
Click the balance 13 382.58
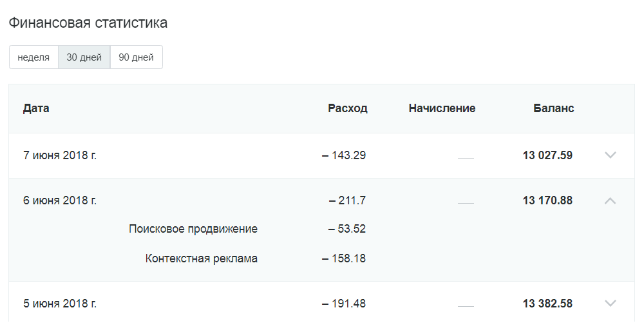tap(547, 304)
